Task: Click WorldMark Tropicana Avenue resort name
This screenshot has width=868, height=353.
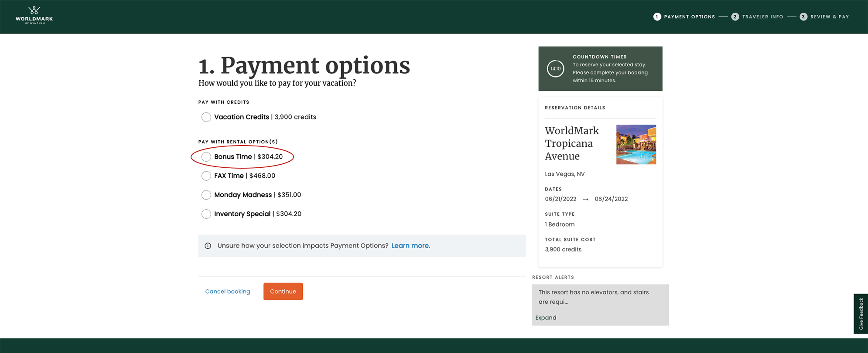Action: [572, 143]
